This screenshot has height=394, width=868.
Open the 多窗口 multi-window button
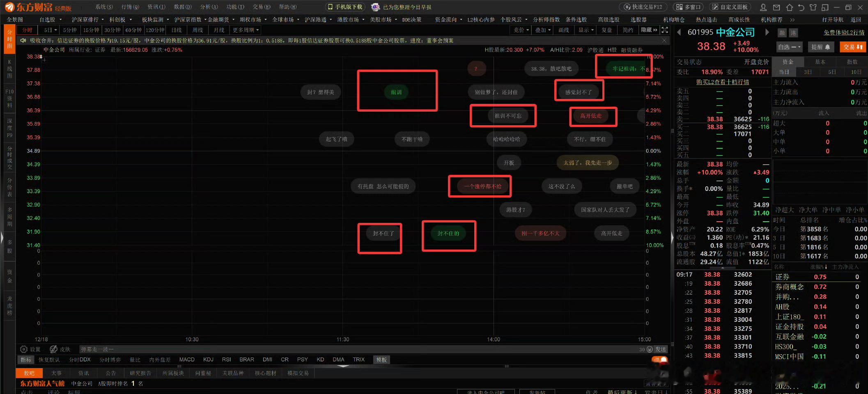point(688,7)
